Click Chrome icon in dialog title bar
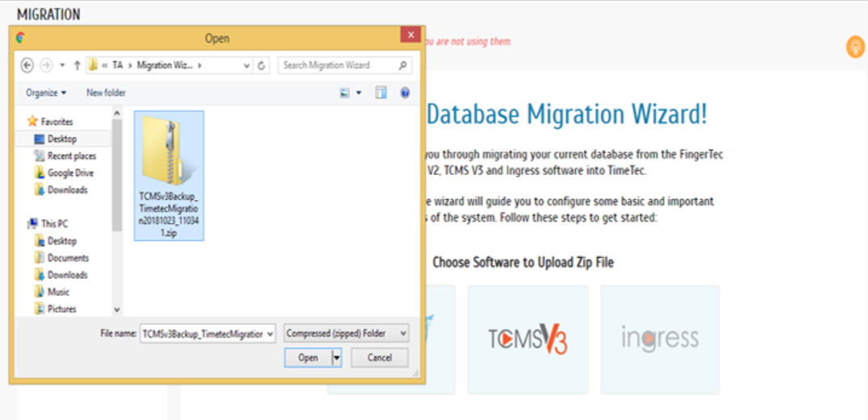Viewport: 868px width, 420px height. coord(21,38)
